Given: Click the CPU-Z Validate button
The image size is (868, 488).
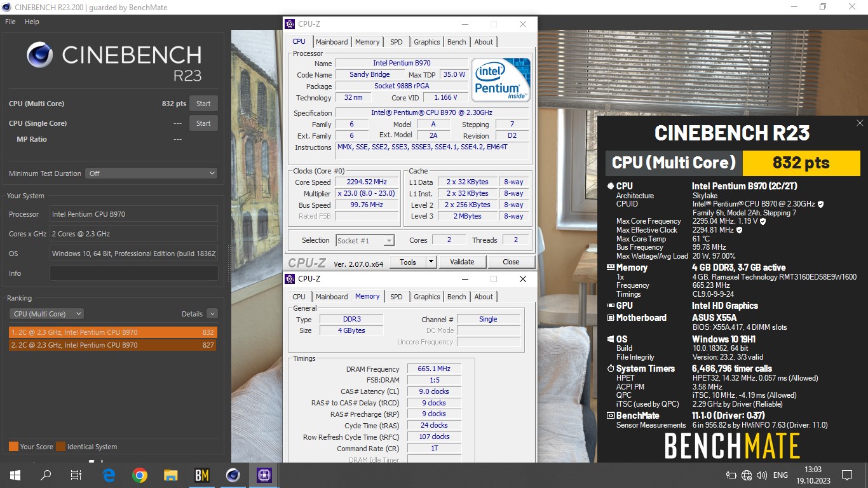Looking at the screenshot, I should (462, 262).
